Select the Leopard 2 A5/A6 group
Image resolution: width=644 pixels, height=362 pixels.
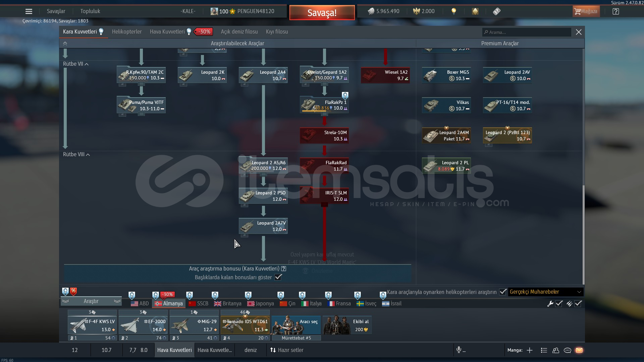[x=263, y=166]
